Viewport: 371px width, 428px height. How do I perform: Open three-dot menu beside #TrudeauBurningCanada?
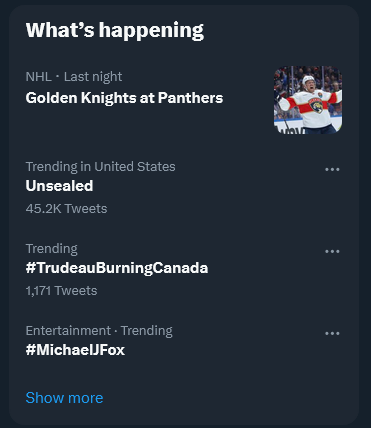click(x=332, y=251)
